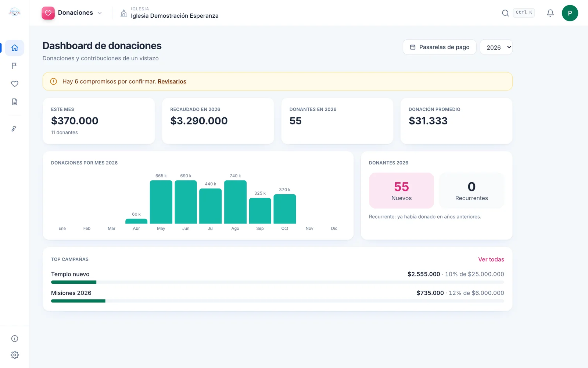Open the heart donations sidebar icon
This screenshot has height=368, width=588.
click(15, 84)
